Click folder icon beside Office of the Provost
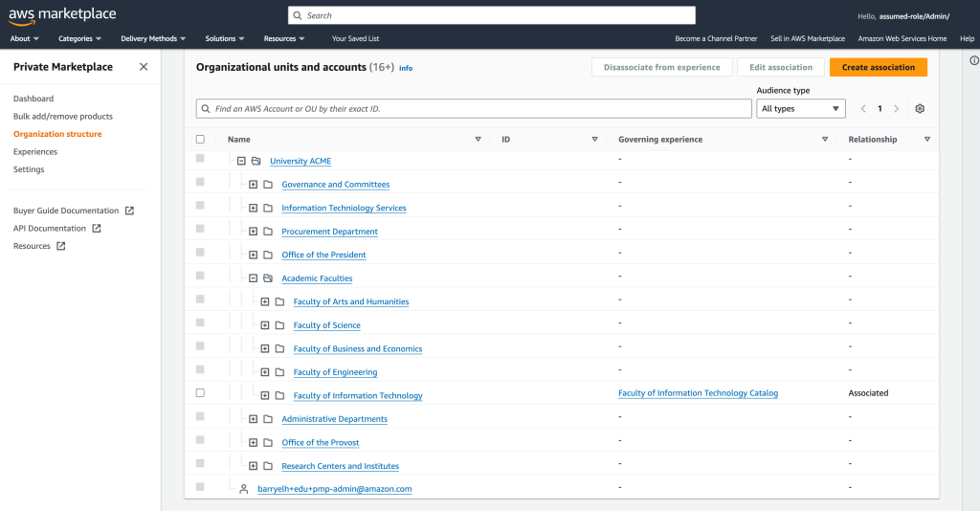Viewport: 980px width, 511px height. tap(268, 442)
